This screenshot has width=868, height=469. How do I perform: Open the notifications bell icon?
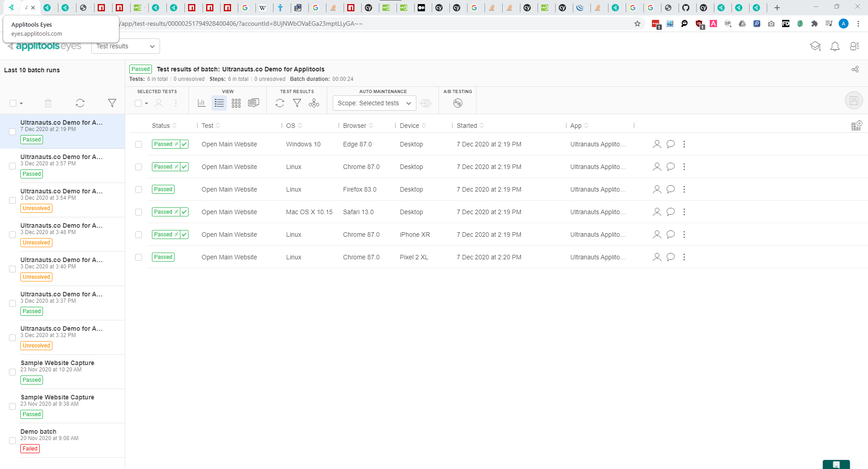click(x=835, y=46)
